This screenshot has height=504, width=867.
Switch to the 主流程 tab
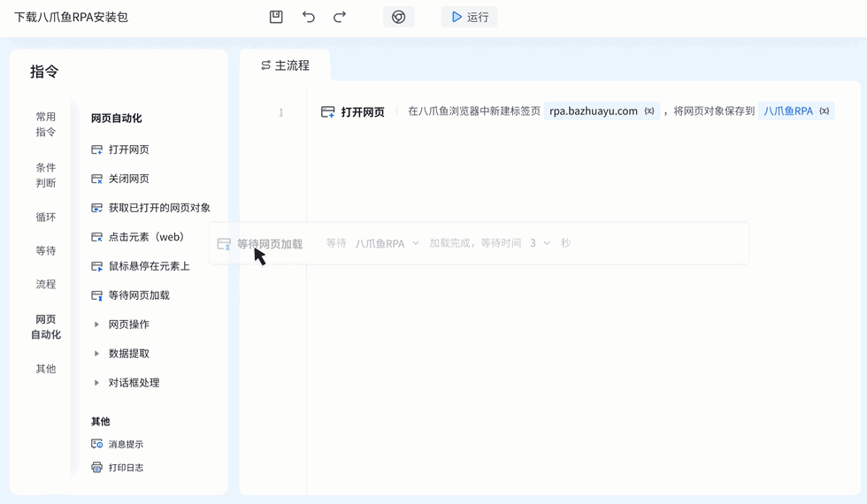pos(285,65)
